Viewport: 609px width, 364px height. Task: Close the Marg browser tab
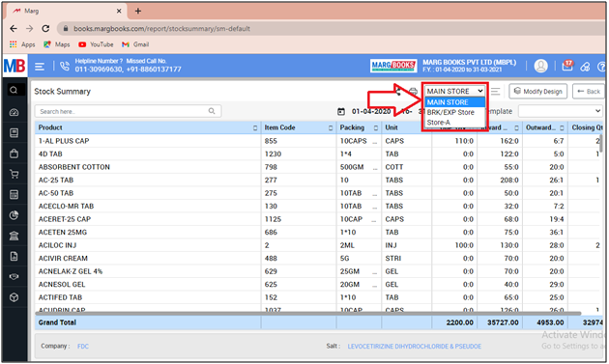pyautogui.click(x=119, y=12)
